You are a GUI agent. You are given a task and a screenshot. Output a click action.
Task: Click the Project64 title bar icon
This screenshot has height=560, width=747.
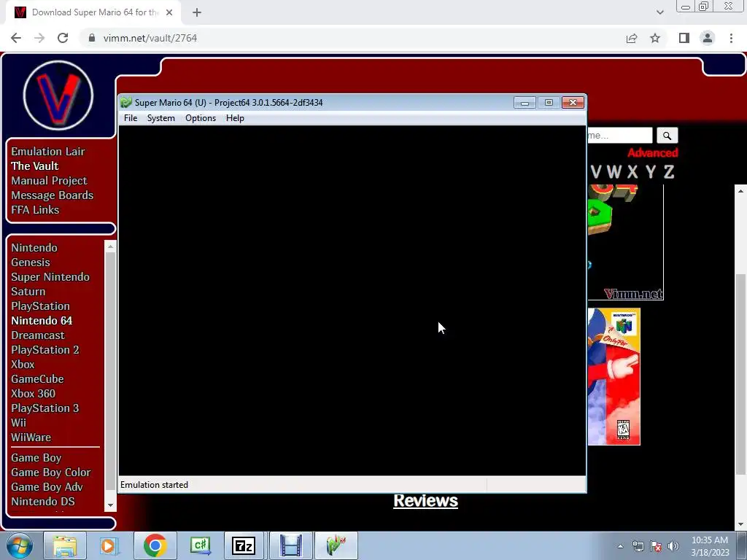pyautogui.click(x=126, y=102)
